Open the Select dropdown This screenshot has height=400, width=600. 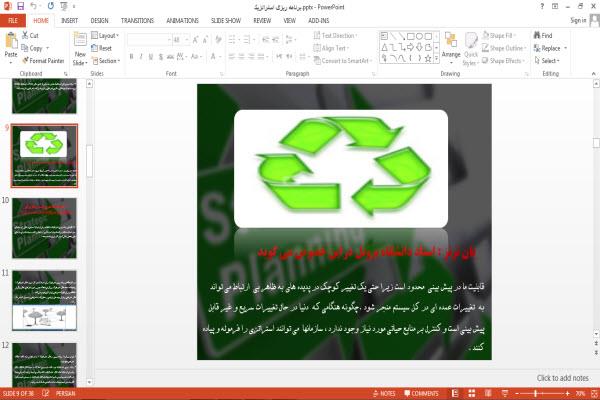tap(547, 60)
